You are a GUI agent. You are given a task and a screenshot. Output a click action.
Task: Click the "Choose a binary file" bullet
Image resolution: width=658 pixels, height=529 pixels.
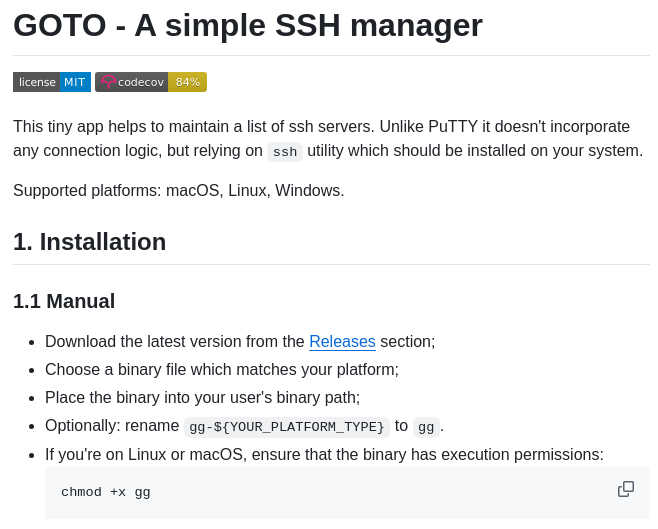click(222, 370)
